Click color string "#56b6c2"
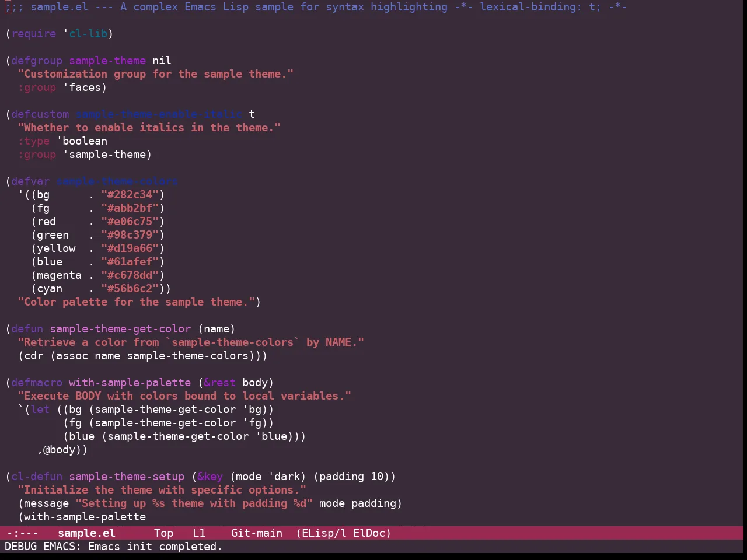The width and height of the screenshot is (747, 560). (x=130, y=289)
